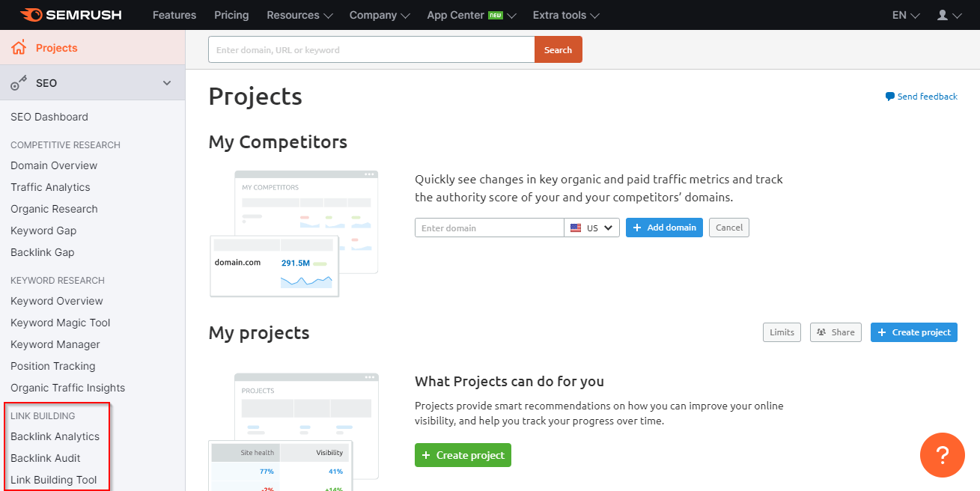The width and height of the screenshot is (980, 491).
Task: Open the Link Building Tool
Action: [x=54, y=480]
